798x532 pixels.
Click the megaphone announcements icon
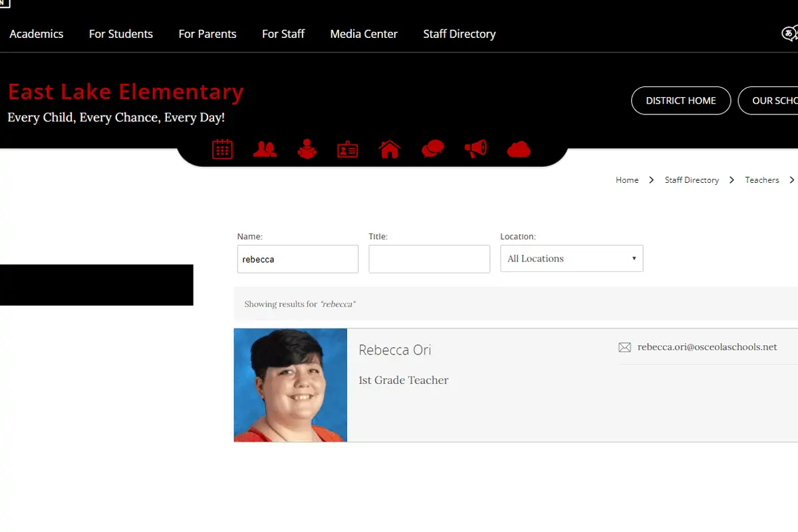pos(475,149)
